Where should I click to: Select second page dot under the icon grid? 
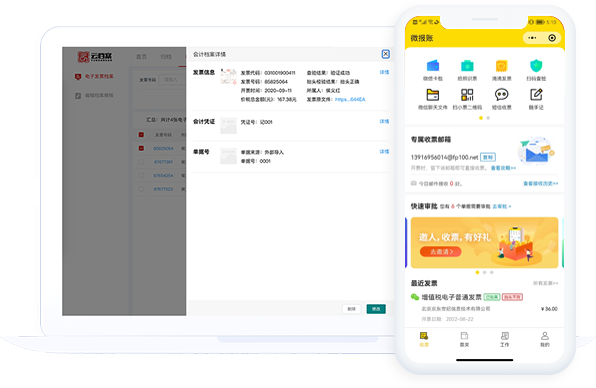click(488, 118)
